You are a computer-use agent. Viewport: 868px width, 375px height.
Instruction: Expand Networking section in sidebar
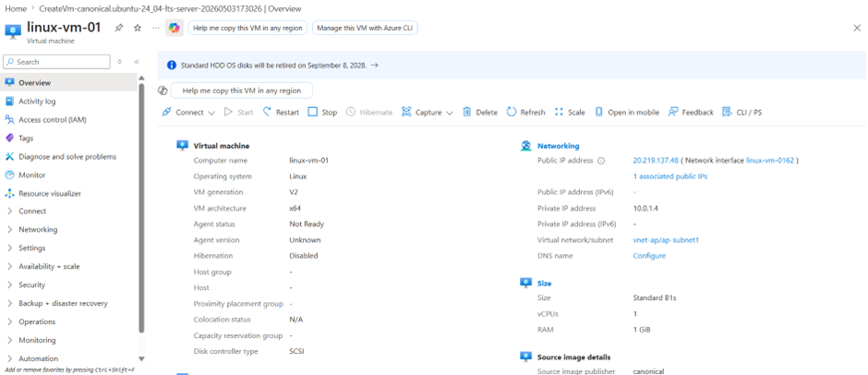[9, 229]
